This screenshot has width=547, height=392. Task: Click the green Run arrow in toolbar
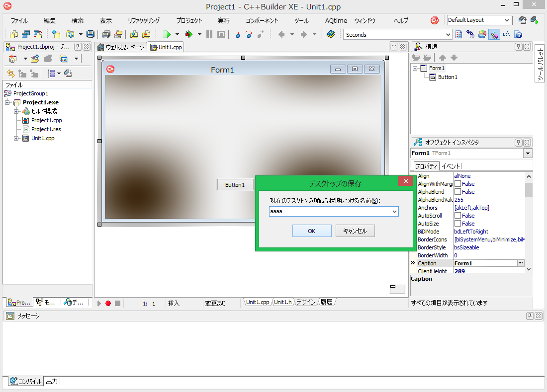(167, 34)
